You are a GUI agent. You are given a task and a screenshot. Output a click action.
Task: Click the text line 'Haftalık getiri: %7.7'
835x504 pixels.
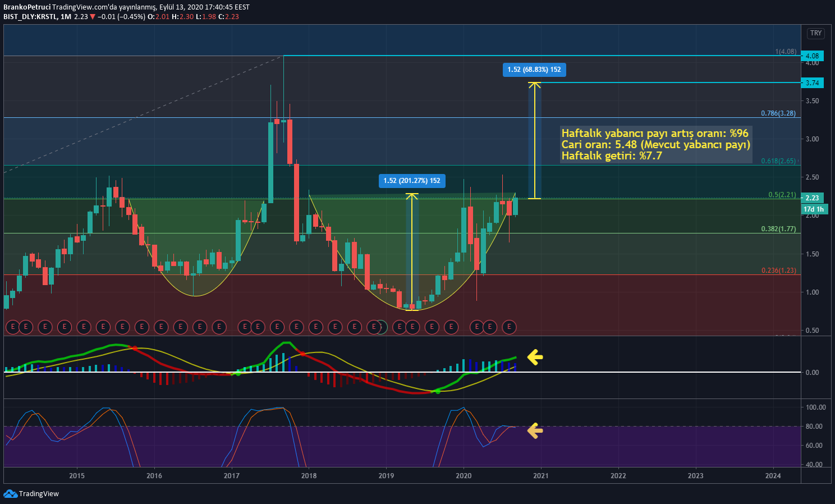tap(612, 156)
